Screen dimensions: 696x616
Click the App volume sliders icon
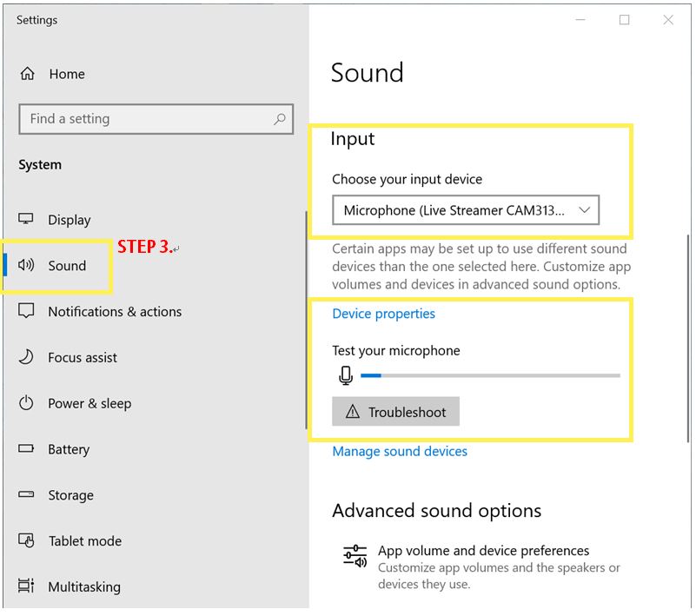pyautogui.click(x=355, y=557)
